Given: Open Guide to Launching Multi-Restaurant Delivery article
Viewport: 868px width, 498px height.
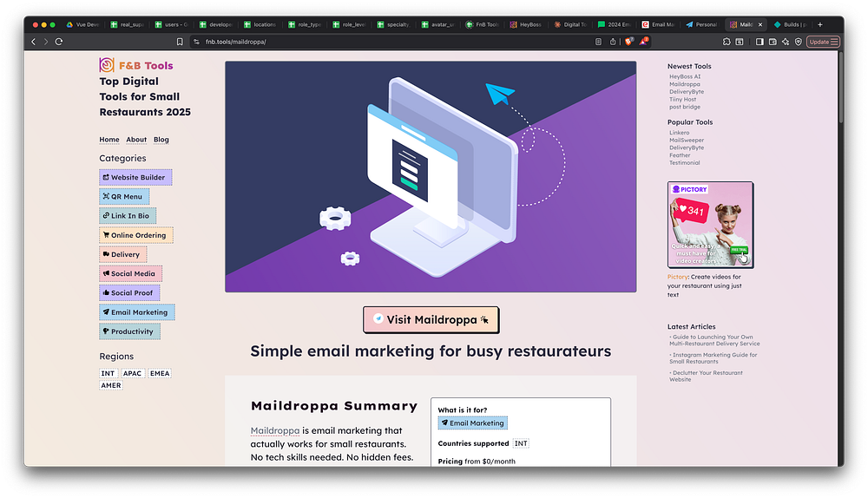Looking at the screenshot, I should coord(714,340).
